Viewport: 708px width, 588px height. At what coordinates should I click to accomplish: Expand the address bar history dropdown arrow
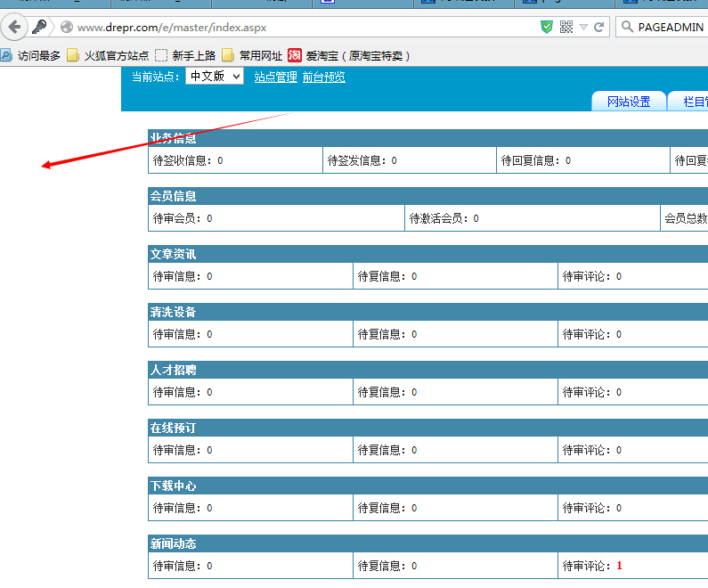[583, 27]
